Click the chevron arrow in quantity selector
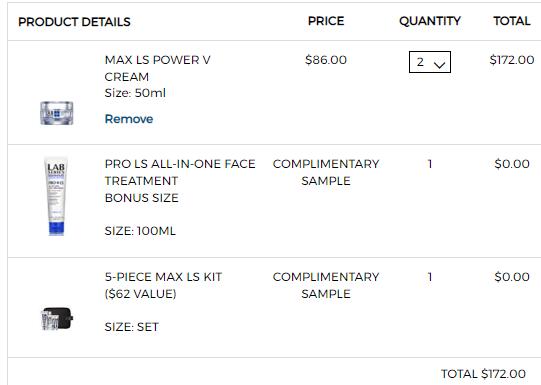 pyautogui.click(x=440, y=65)
